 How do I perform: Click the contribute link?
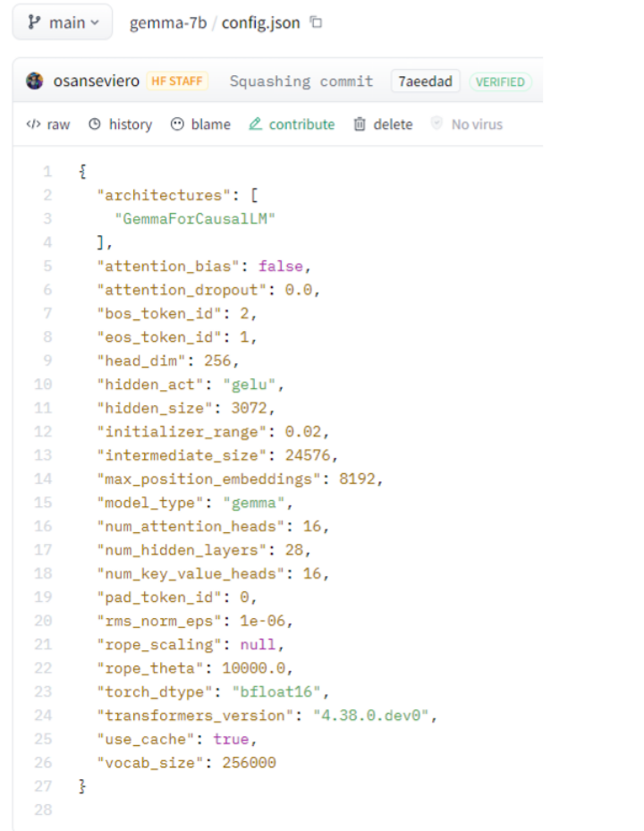tap(292, 124)
